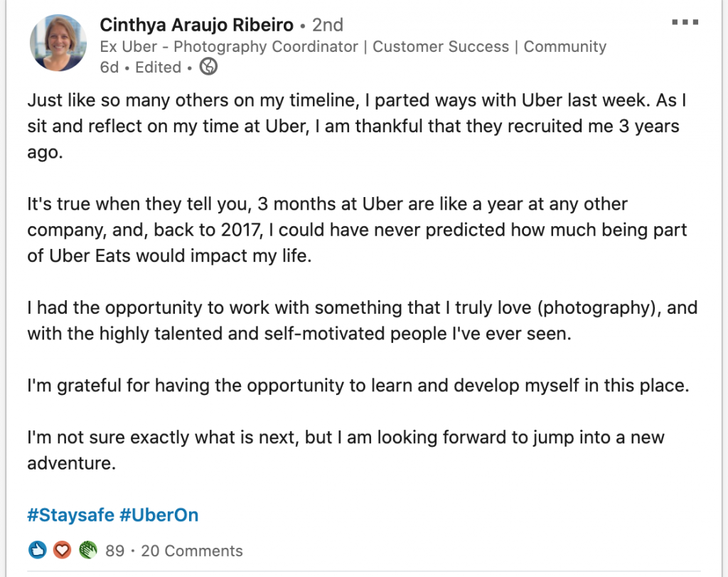
Task: Click the paragraph starting 'I had the opportunity'
Action: pos(362,321)
